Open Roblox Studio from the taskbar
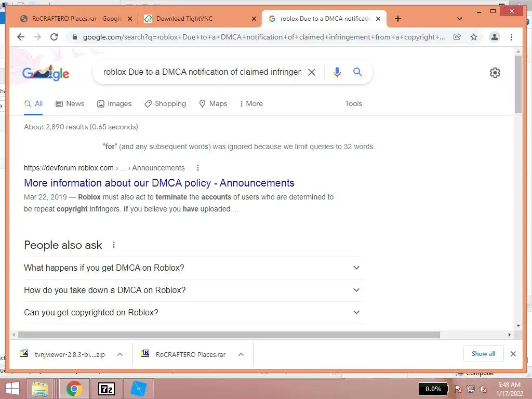The image size is (532, 399). click(x=138, y=389)
